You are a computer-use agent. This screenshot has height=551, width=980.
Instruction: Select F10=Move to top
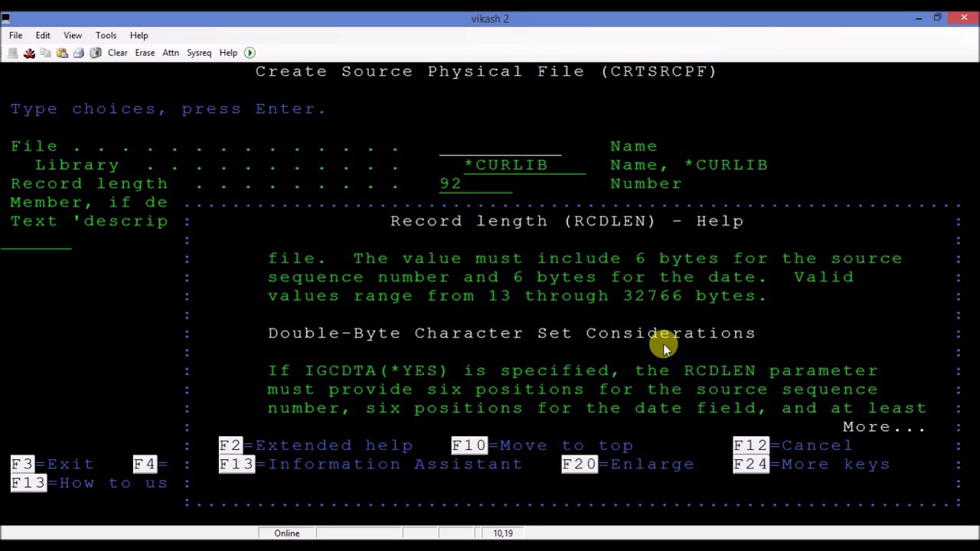point(543,445)
